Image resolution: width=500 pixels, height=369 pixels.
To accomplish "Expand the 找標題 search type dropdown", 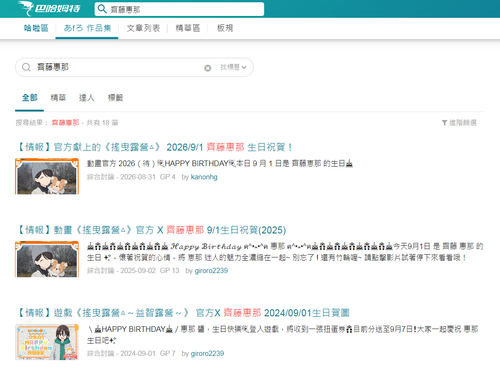I will click(233, 67).
